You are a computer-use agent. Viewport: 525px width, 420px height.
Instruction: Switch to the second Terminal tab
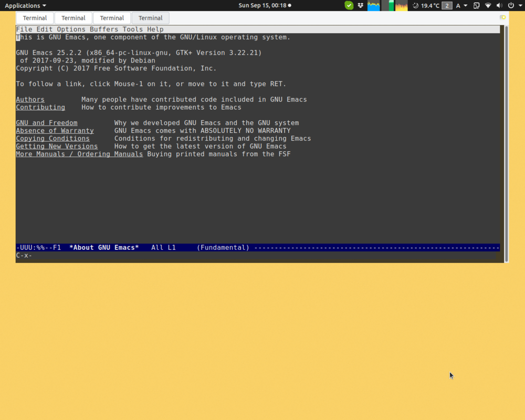(x=73, y=18)
